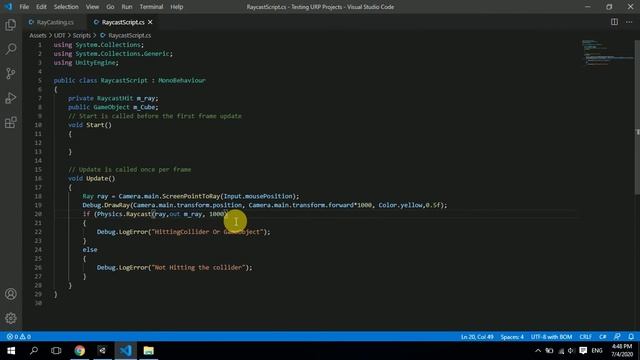
Task: Change encoding via UTF-8 with BOM
Action: [x=551, y=337]
